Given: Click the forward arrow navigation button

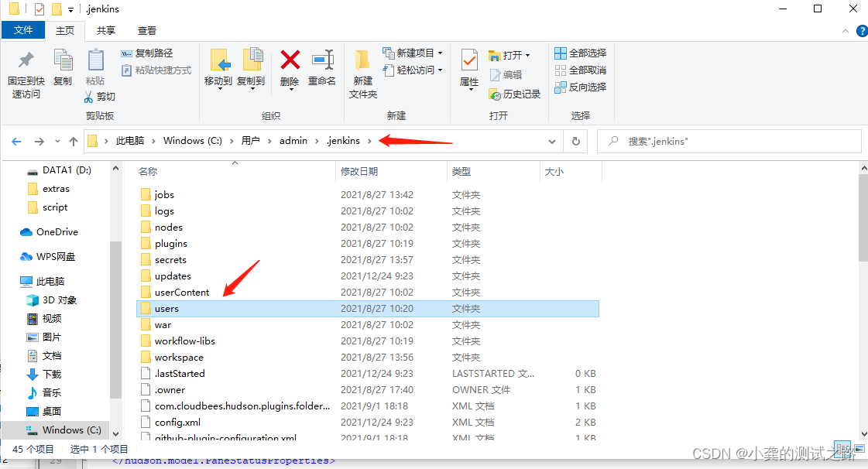Looking at the screenshot, I should (x=39, y=142).
